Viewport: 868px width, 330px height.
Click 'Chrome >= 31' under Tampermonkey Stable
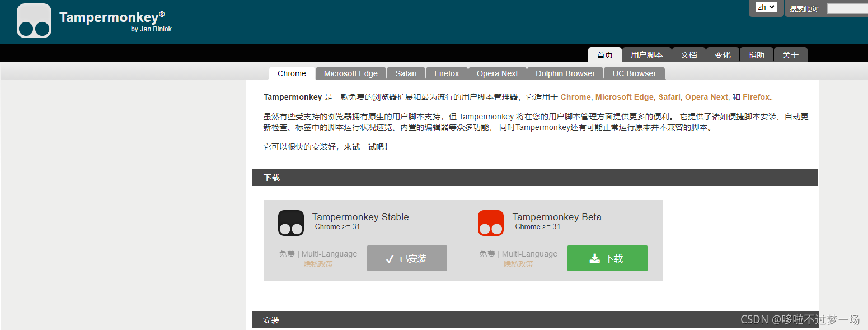[x=337, y=227]
